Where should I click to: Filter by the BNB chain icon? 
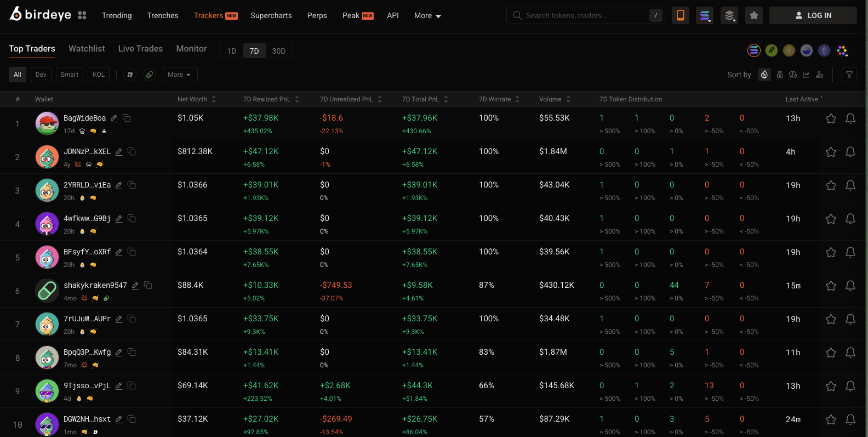tap(789, 50)
